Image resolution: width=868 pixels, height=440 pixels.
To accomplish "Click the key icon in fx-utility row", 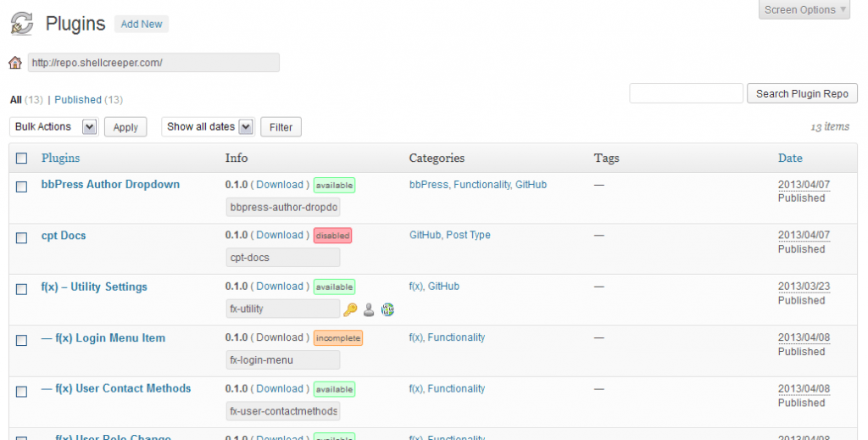I will [350, 309].
